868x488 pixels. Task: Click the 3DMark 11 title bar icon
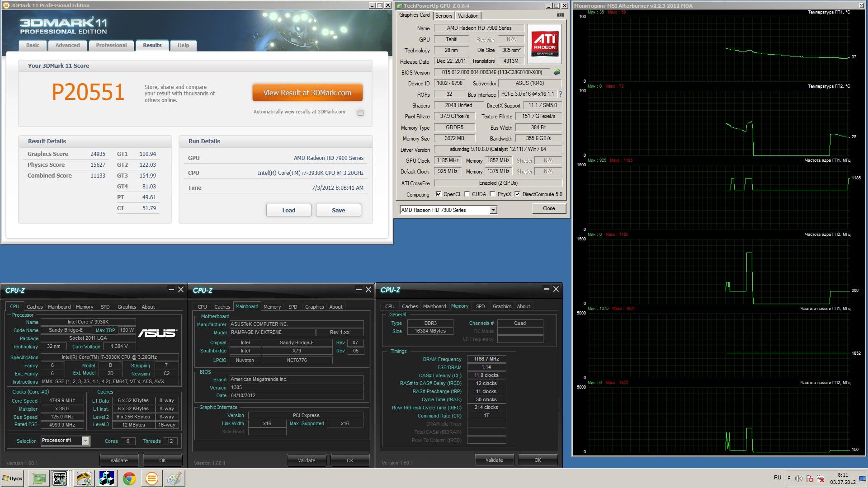[6, 5]
